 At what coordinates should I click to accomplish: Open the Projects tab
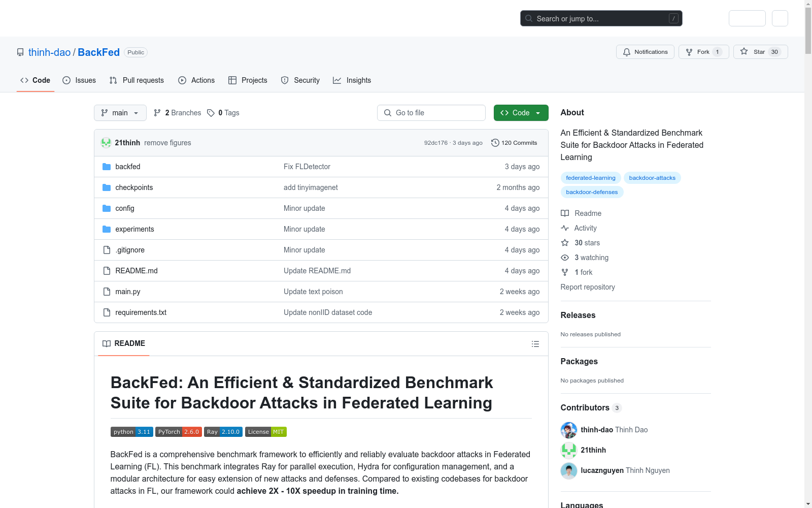coord(248,80)
